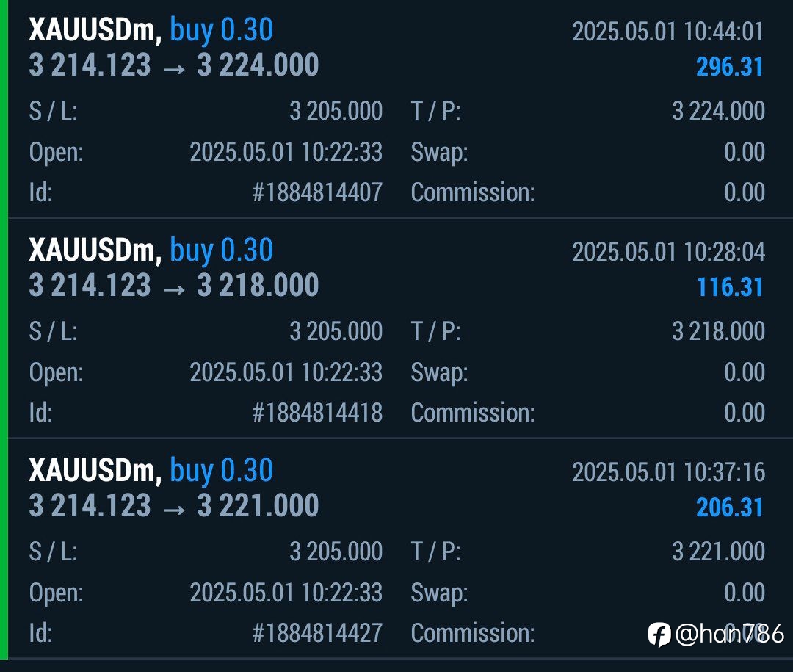Click close time 2025.05.01 10:37:16
Image resolution: width=793 pixels, height=672 pixels.
(x=668, y=472)
